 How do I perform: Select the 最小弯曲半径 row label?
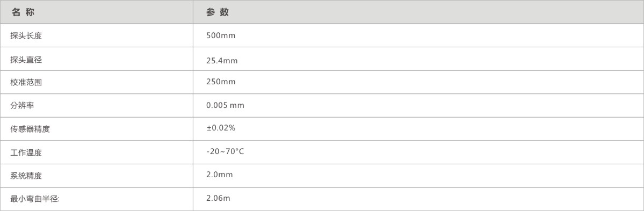click(x=35, y=200)
